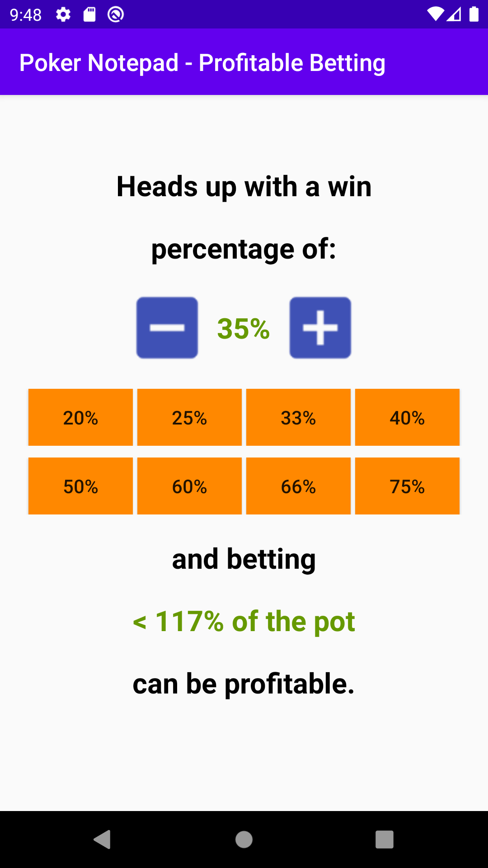Open recent apps with square button
The width and height of the screenshot is (488, 868).
(384, 840)
